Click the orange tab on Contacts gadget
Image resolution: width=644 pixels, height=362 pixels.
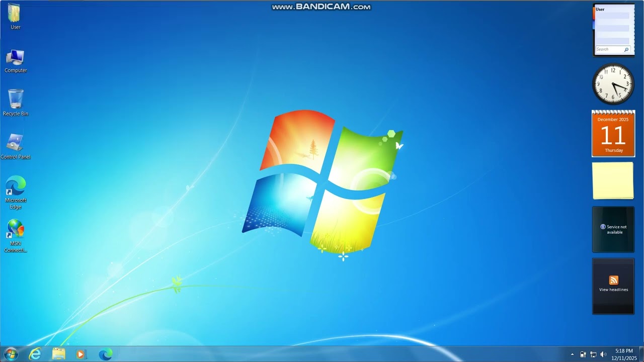[x=594, y=13]
